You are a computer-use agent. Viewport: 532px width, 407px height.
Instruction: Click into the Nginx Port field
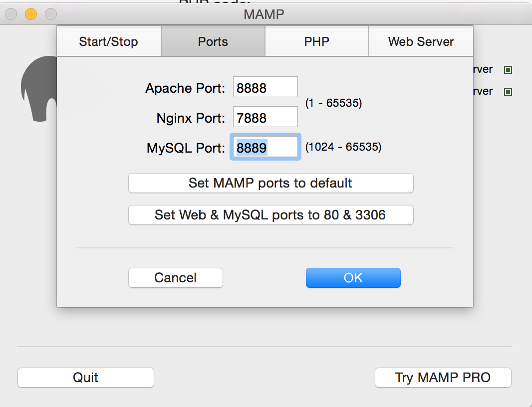265,117
